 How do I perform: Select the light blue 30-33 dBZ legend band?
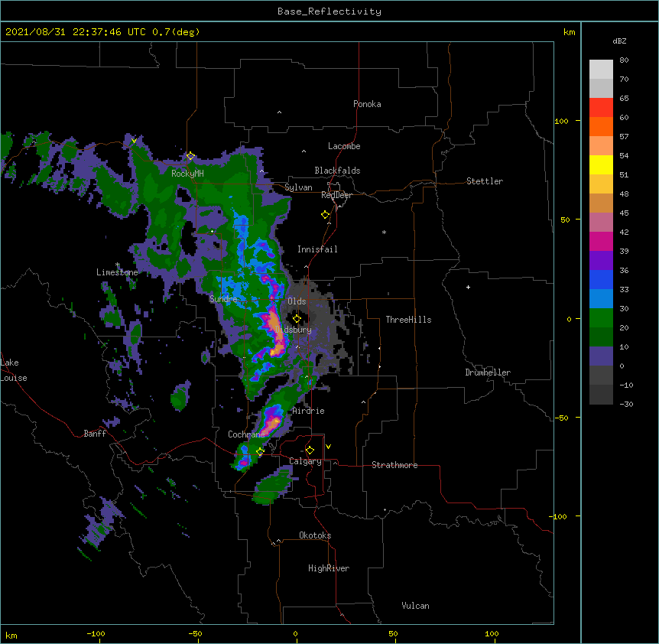[601, 298]
